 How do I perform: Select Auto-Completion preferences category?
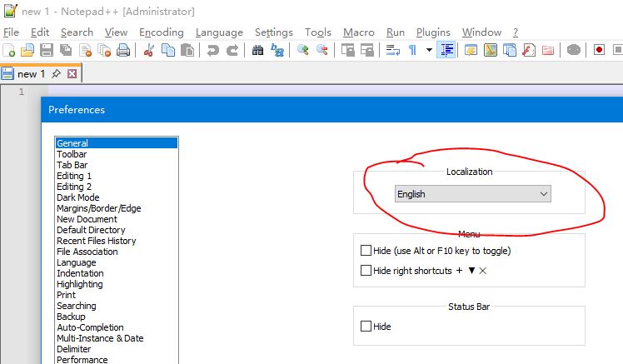pyautogui.click(x=90, y=327)
